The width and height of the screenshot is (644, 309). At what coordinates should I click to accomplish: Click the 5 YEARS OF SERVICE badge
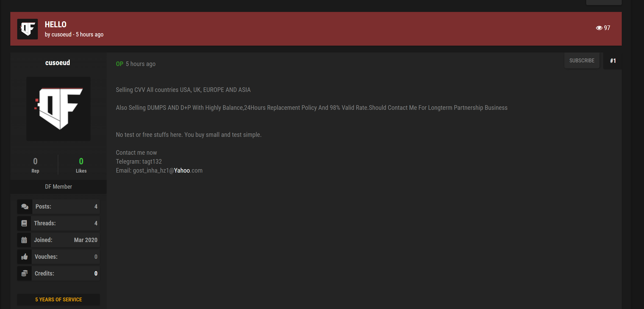pos(58,300)
